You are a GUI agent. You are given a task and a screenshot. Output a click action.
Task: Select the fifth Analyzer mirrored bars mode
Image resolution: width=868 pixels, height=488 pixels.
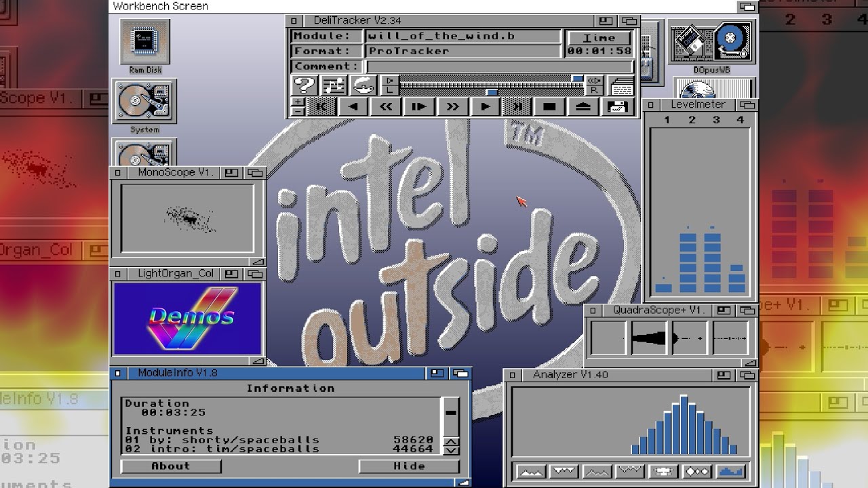point(664,471)
